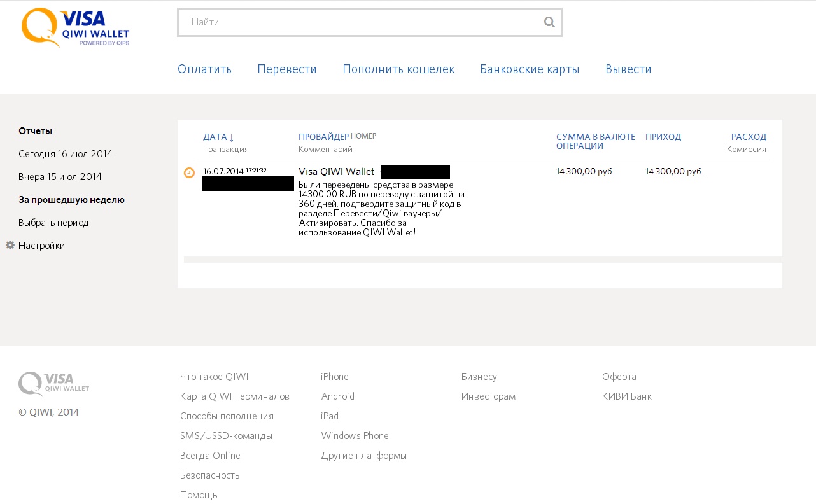Open Всегда Online footer link
This screenshot has height=504, width=816.
pos(210,456)
